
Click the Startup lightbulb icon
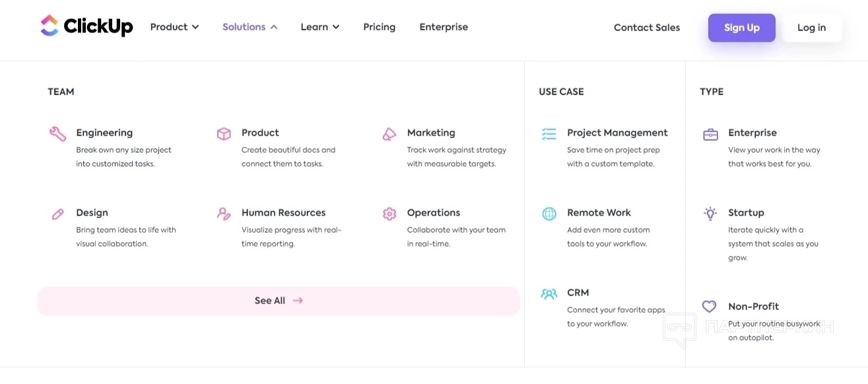click(710, 214)
